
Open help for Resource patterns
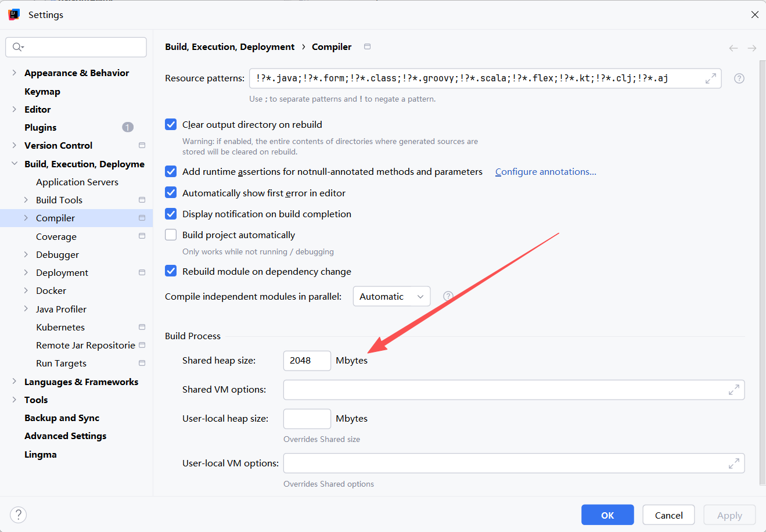pos(739,78)
